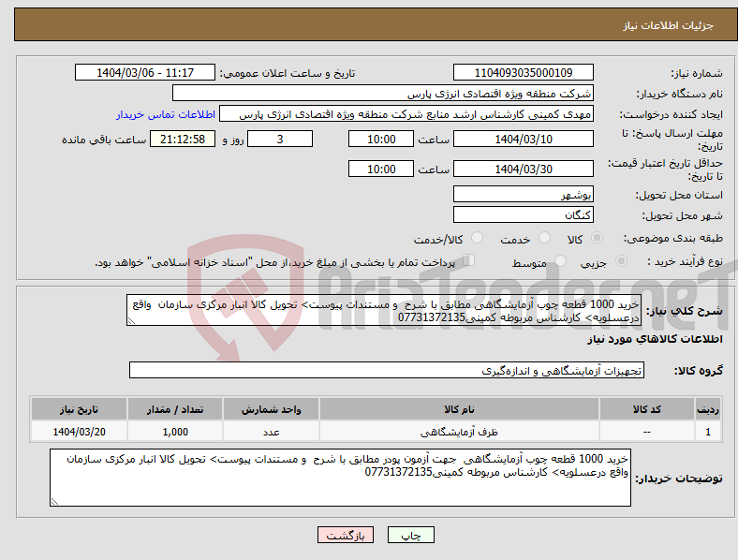Viewport: 738px width, 560px height.
Task: Click the ظرف آزمایشگاهی table cell
Action: coord(459,432)
